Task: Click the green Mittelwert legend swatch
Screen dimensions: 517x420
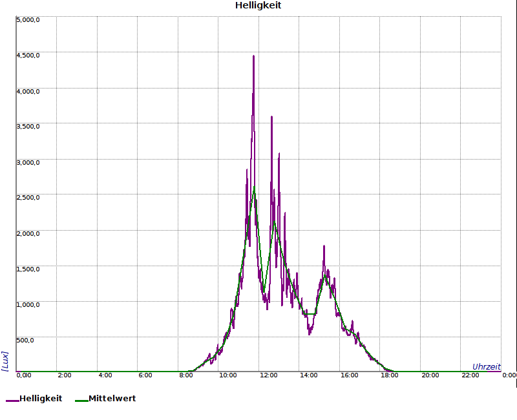Action: coord(81,401)
